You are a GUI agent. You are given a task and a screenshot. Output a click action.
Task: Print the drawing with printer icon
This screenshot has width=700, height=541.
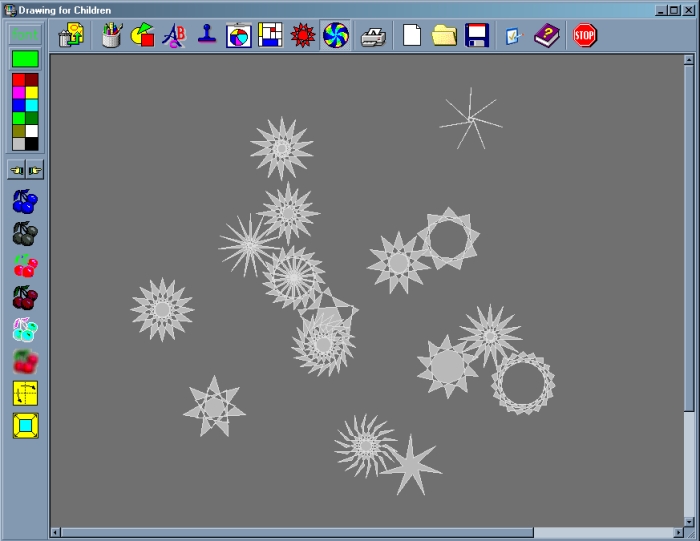(x=373, y=37)
